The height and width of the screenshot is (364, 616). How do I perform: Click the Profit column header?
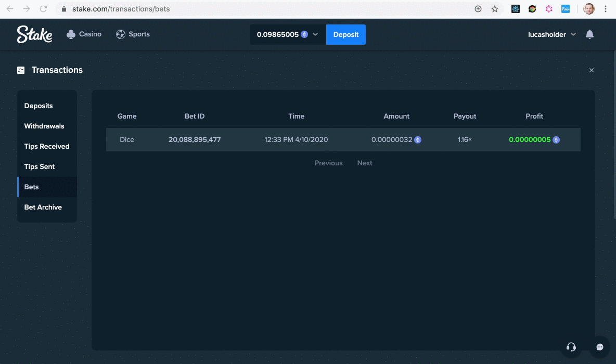(x=534, y=116)
